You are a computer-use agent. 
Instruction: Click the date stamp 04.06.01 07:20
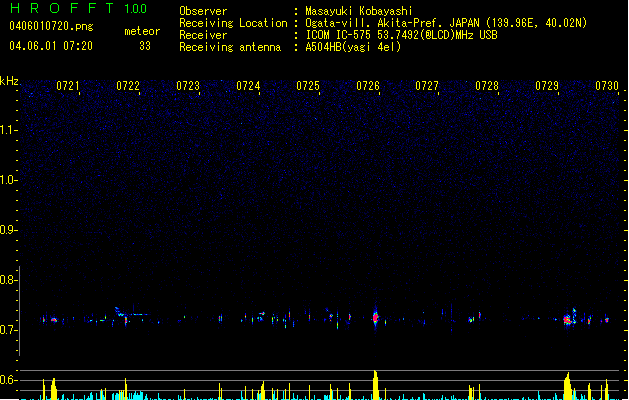(51, 46)
